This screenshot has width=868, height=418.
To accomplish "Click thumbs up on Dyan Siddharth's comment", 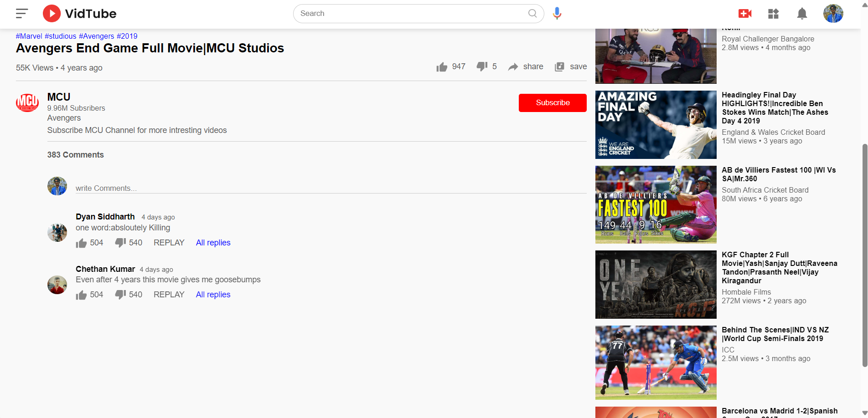I will (x=81, y=243).
